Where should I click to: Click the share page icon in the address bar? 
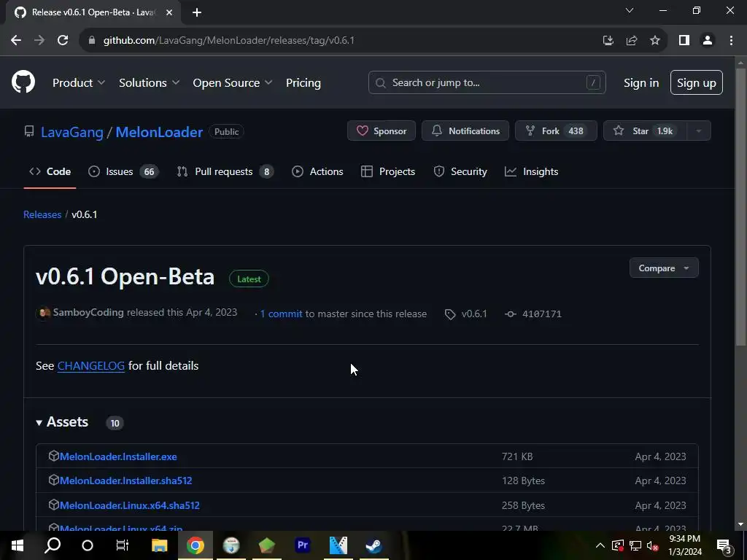pos(632,41)
